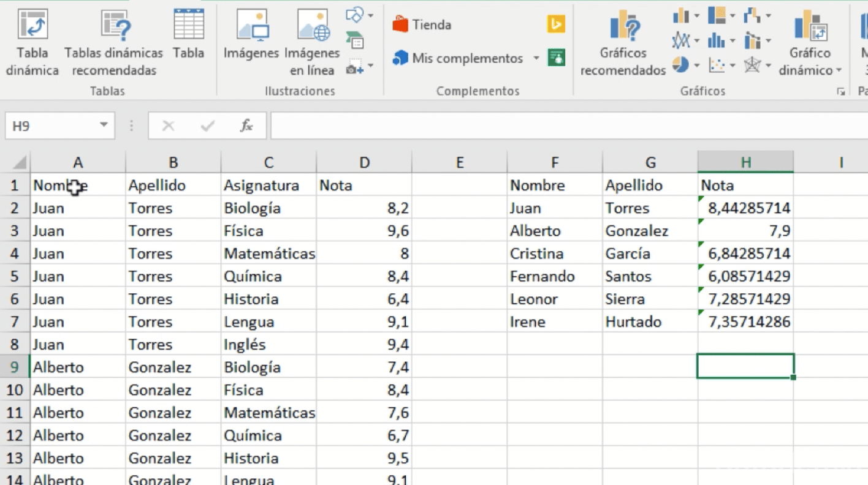Create a Gráfico dinámico pivot chart
The image size is (868, 485).
809,42
